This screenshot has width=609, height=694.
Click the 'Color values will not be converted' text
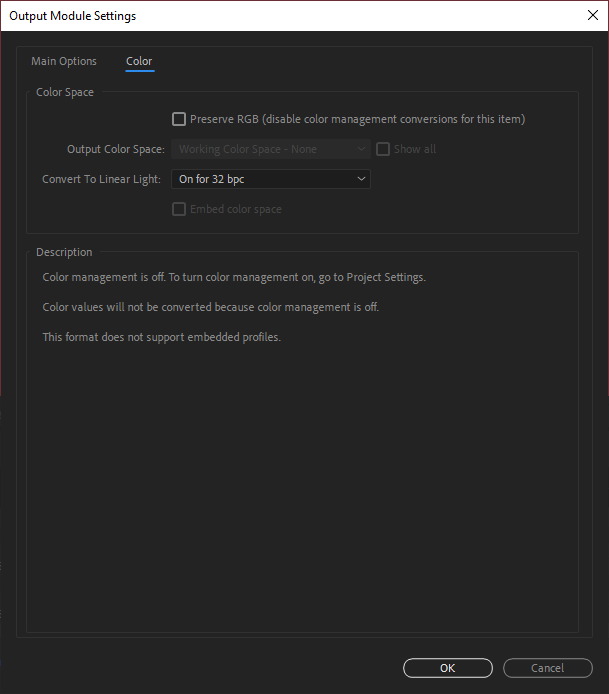(x=210, y=307)
